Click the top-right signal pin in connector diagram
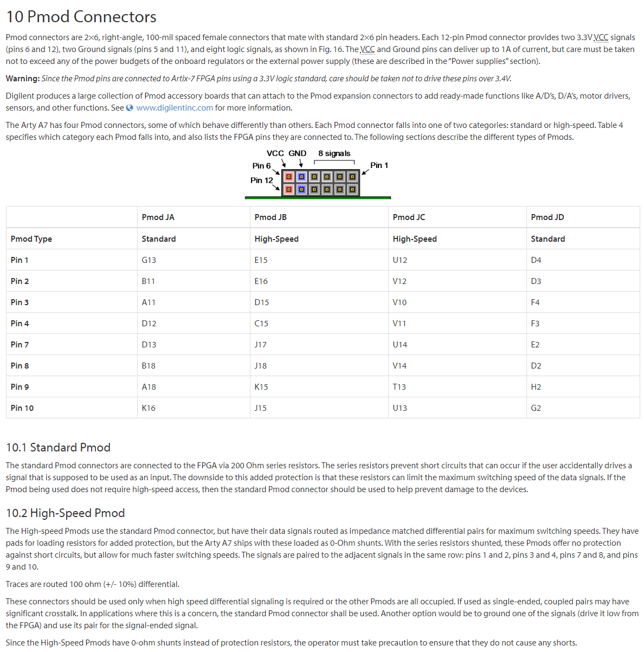 tap(352, 177)
